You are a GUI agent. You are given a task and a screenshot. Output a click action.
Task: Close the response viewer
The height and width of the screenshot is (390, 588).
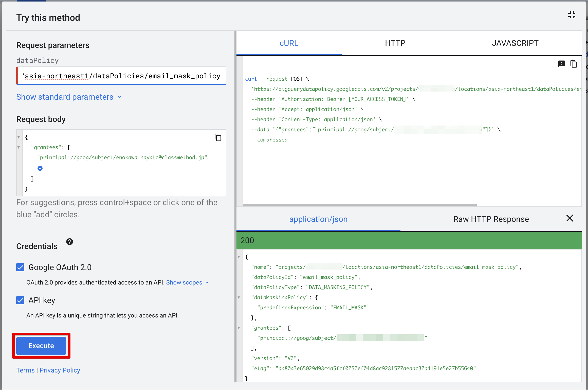pos(569,218)
